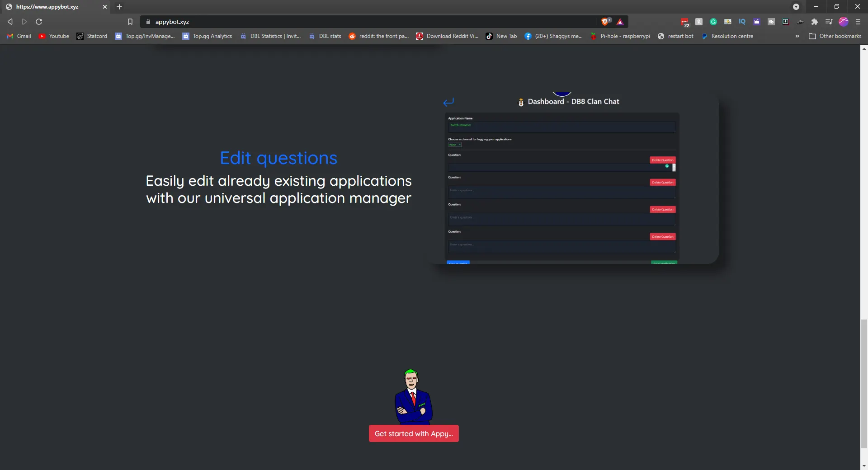This screenshot has height=470, width=868.
Task: Click the red calendar extension with badge 22
Action: [x=684, y=22]
